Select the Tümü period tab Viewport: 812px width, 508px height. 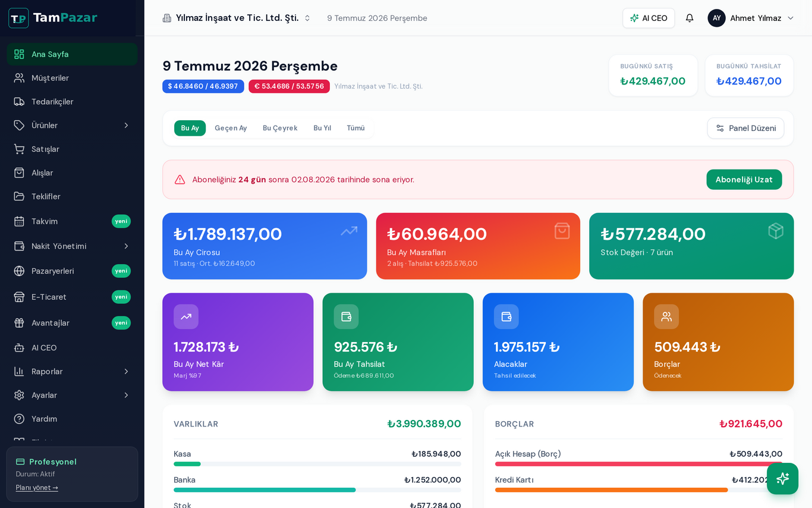(x=355, y=128)
